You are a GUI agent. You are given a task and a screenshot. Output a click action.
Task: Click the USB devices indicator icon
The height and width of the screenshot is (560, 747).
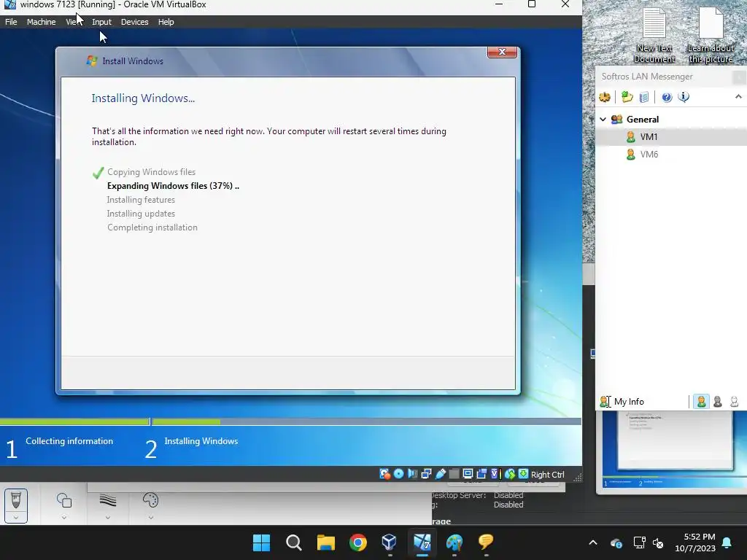click(x=440, y=474)
